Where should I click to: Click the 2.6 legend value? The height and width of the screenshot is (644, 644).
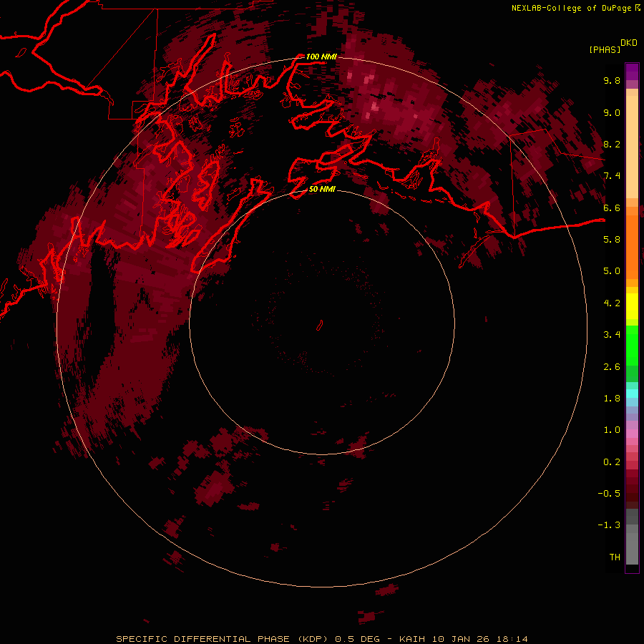pos(612,367)
